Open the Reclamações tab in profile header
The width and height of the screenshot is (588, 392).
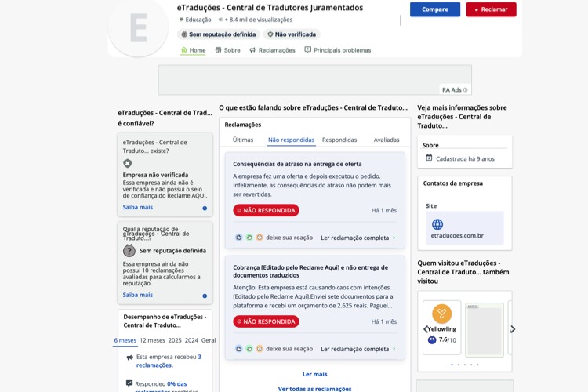pos(273,50)
